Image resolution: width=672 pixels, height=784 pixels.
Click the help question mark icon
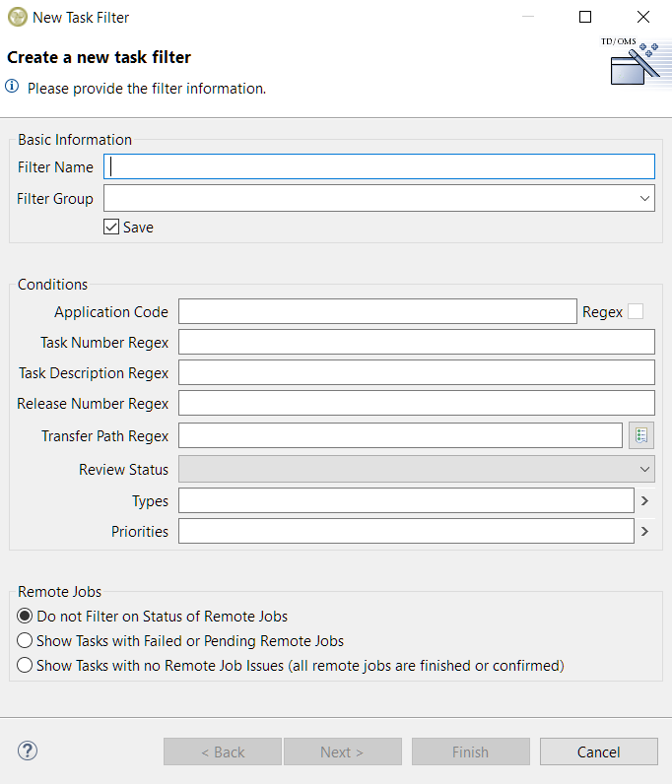coord(28,751)
